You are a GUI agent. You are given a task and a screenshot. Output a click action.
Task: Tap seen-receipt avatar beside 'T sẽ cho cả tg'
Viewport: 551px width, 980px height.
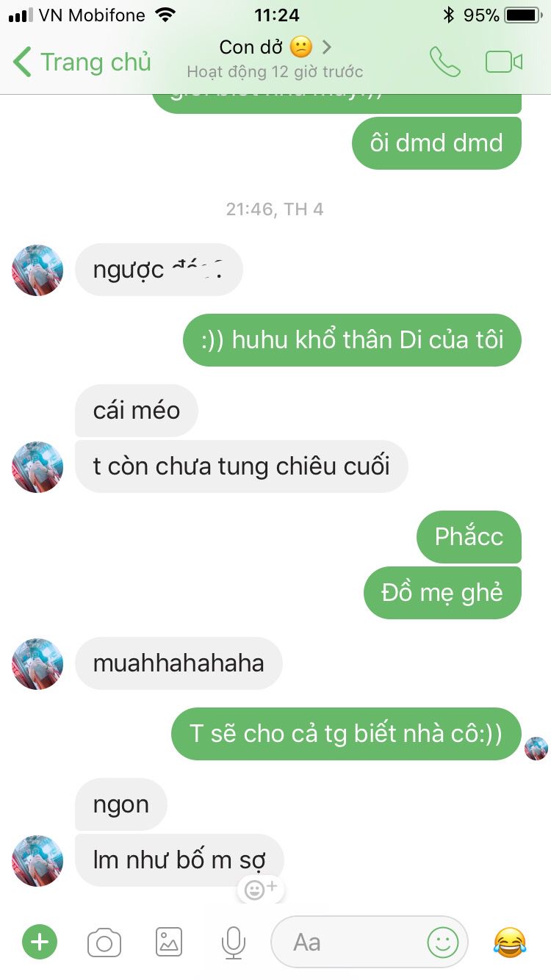536,749
